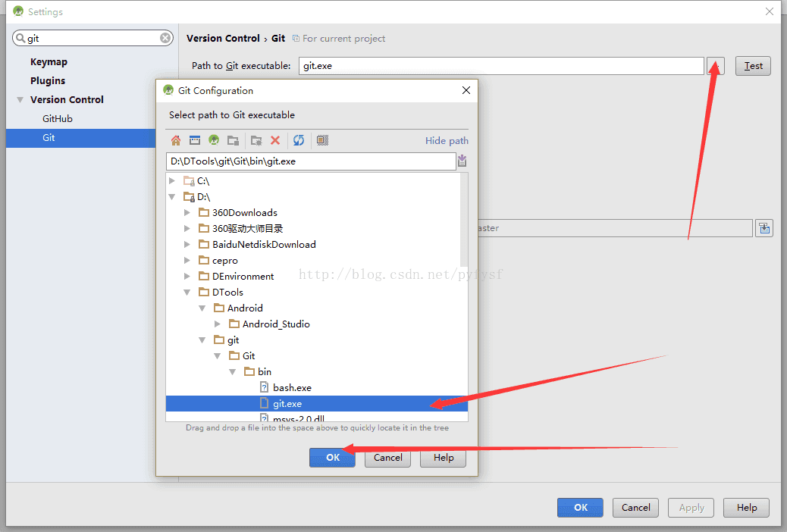Image resolution: width=787 pixels, height=532 pixels.
Task: Expand the DEnvironment folder
Action: [187, 277]
